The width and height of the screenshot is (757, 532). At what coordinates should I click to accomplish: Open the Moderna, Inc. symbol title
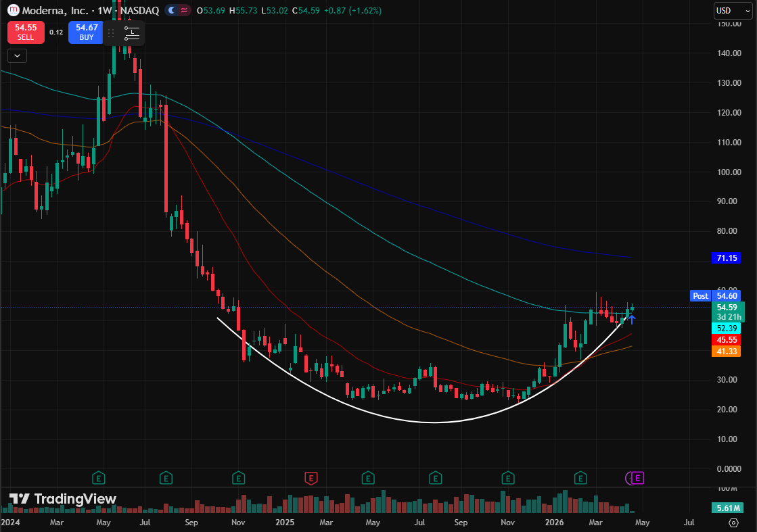(x=90, y=10)
